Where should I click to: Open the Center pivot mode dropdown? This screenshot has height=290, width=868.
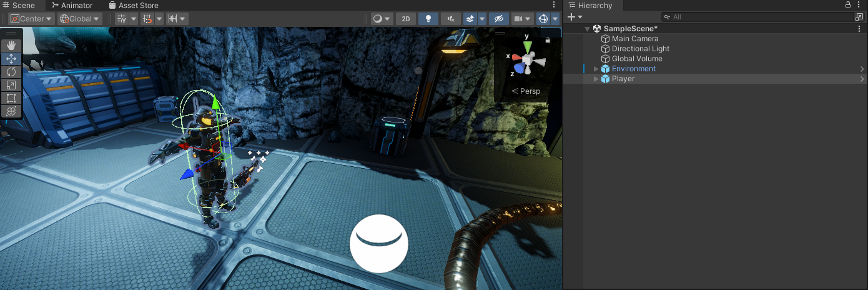coord(31,19)
